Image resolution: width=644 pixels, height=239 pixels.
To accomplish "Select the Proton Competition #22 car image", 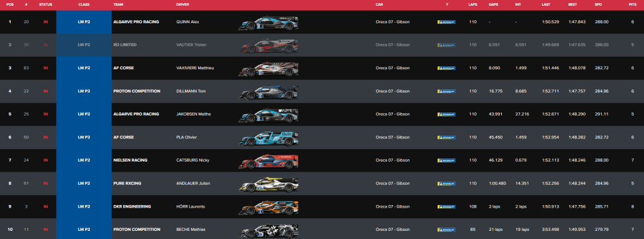I will tap(268, 92).
